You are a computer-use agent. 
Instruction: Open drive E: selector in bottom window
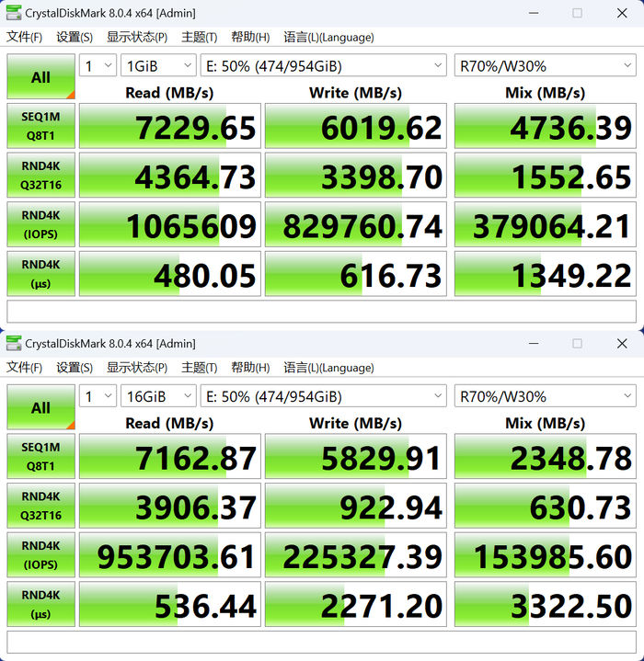coord(324,396)
